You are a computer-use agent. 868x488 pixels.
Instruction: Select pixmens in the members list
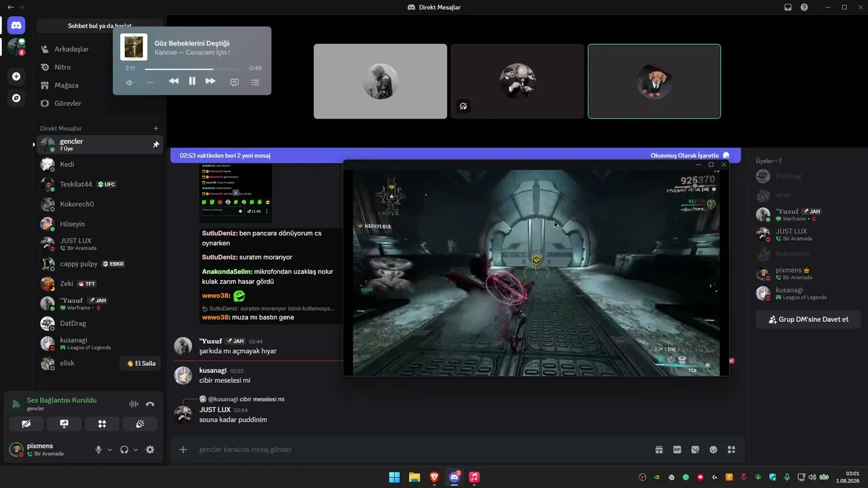coord(806,274)
